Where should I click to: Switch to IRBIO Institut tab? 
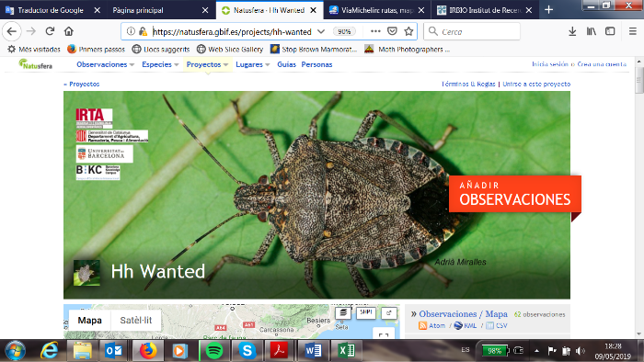pos(485,10)
